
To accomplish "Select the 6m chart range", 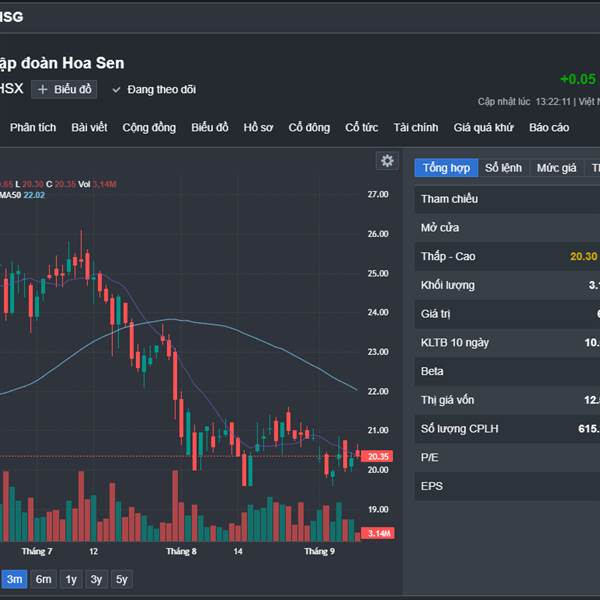I will tap(44, 579).
